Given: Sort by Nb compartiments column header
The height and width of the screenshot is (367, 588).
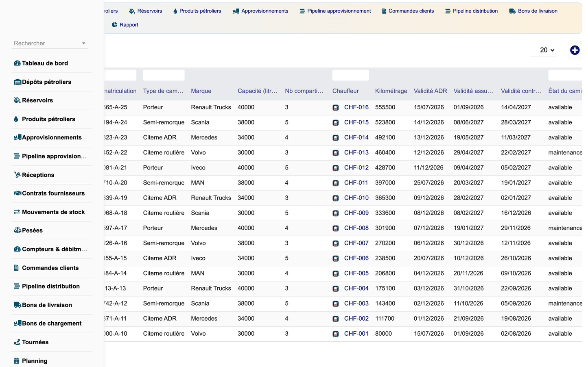Looking at the screenshot, I should (x=304, y=91).
